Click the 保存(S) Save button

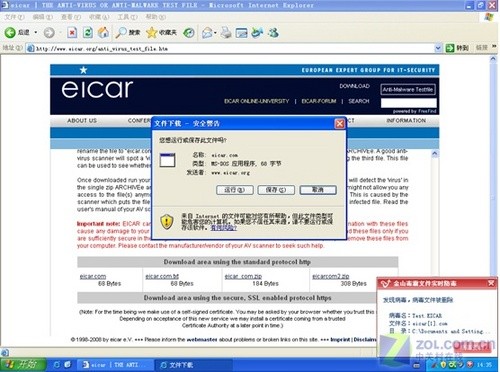[276, 190]
